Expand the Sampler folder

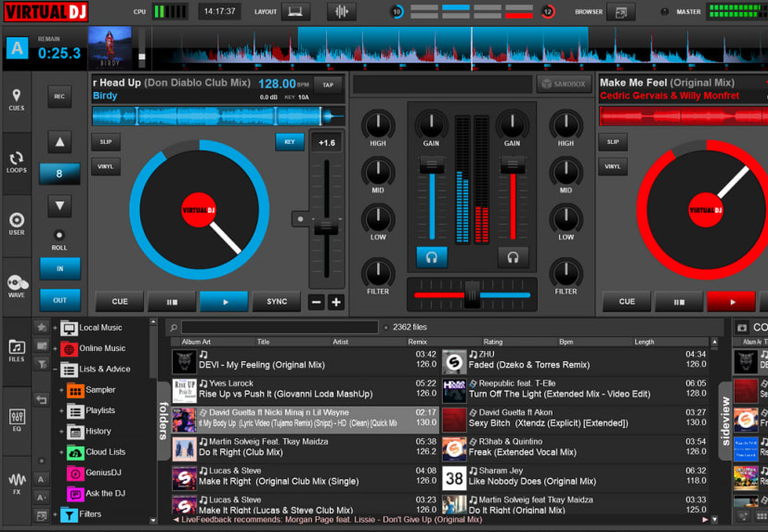[x=61, y=390]
